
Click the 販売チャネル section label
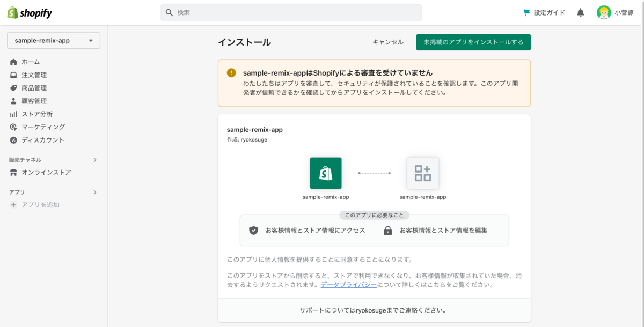coord(25,160)
